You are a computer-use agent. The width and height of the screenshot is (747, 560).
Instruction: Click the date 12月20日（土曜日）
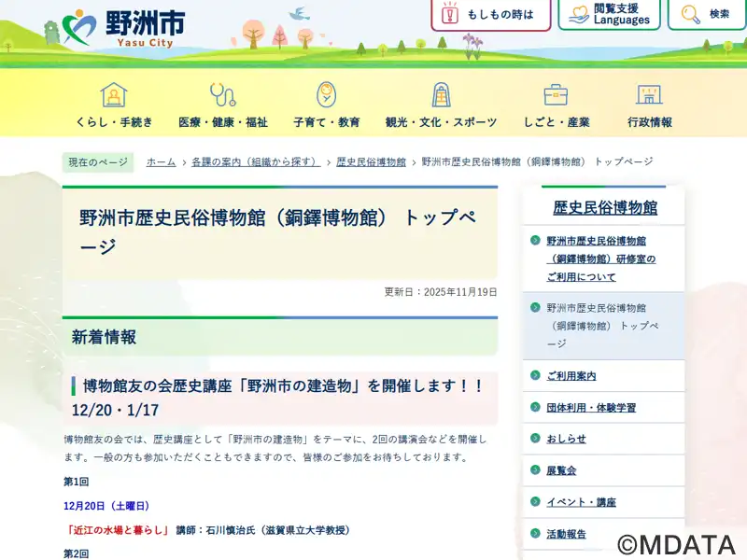point(106,506)
